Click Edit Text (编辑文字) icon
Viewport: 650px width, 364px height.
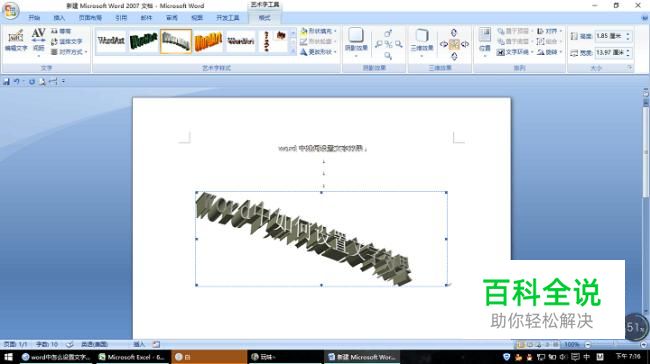coord(16,41)
